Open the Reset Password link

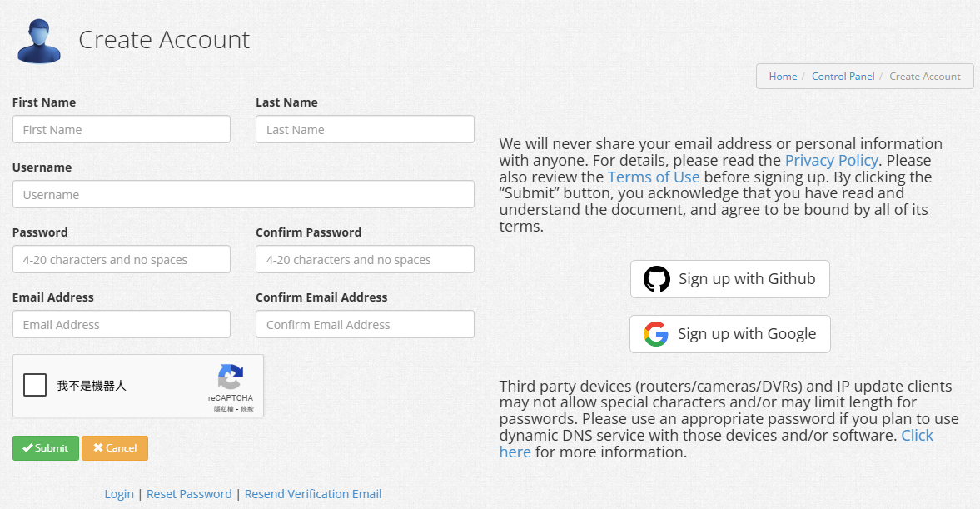[189, 494]
